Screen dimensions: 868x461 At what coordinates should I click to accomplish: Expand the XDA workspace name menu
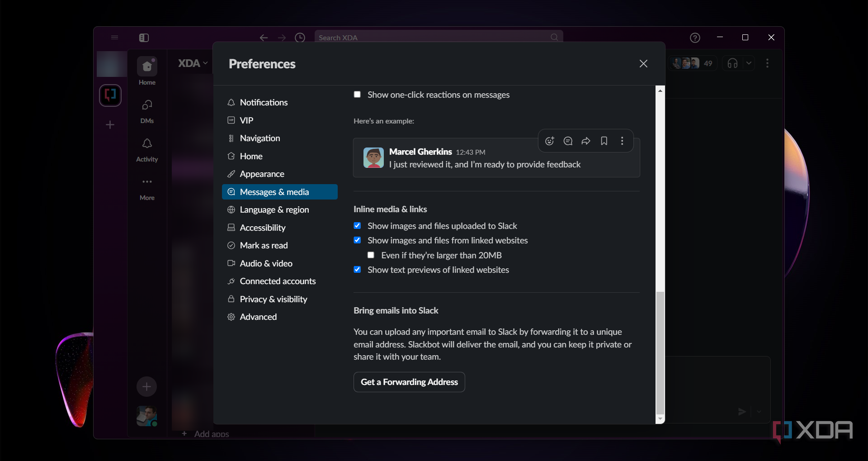[x=193, y=63]
